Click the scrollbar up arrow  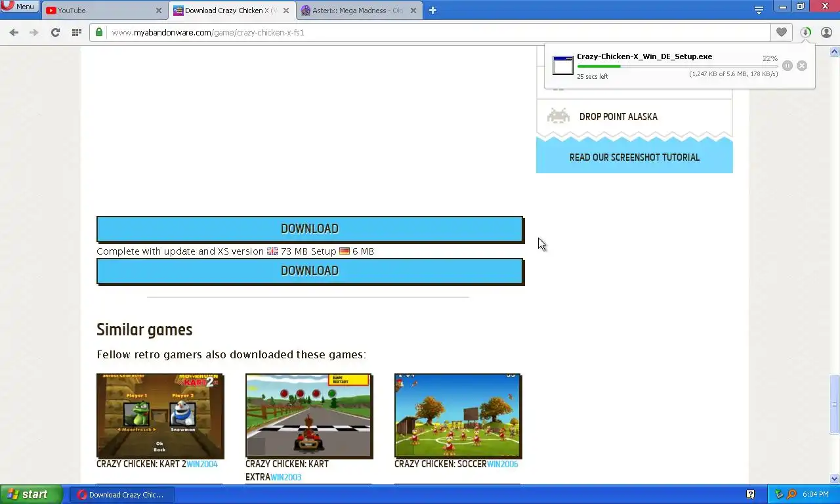[834, 51]
